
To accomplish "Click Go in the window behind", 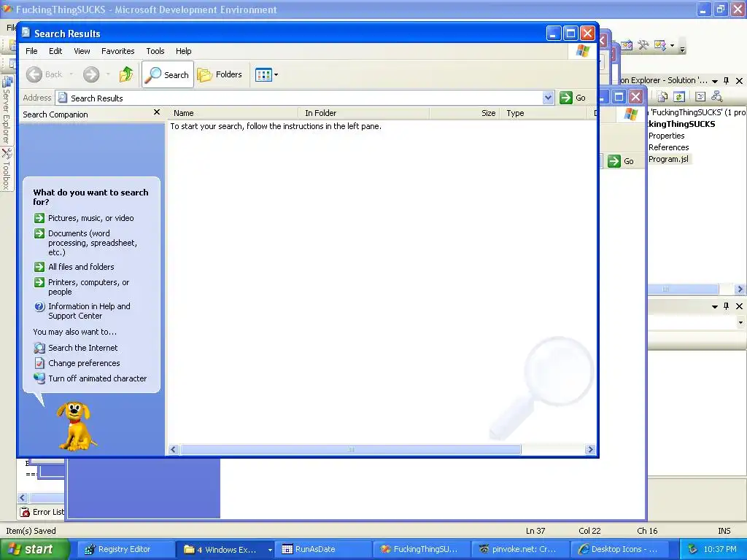I will click(622, 161).
